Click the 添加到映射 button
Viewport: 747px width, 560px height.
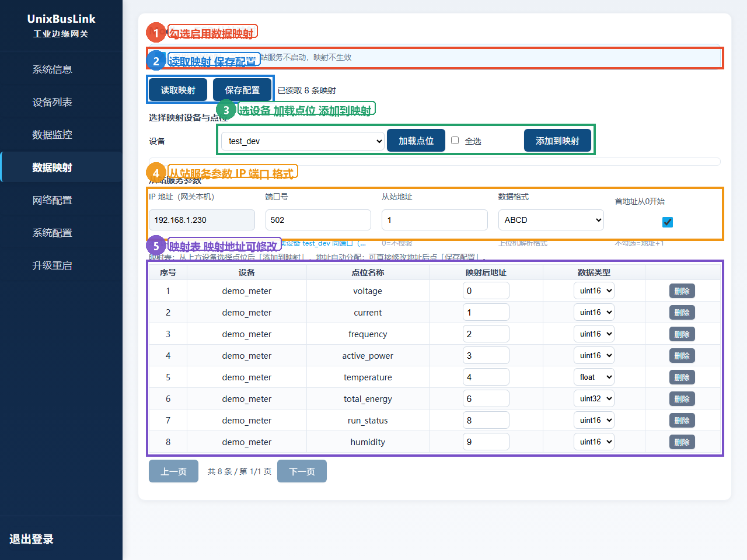point(557,141)
